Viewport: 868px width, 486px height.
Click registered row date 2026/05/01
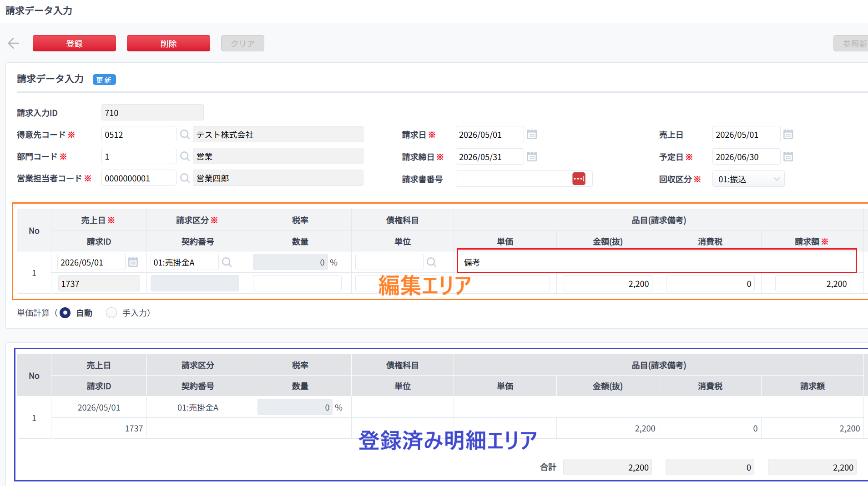[x=99, y=407]
